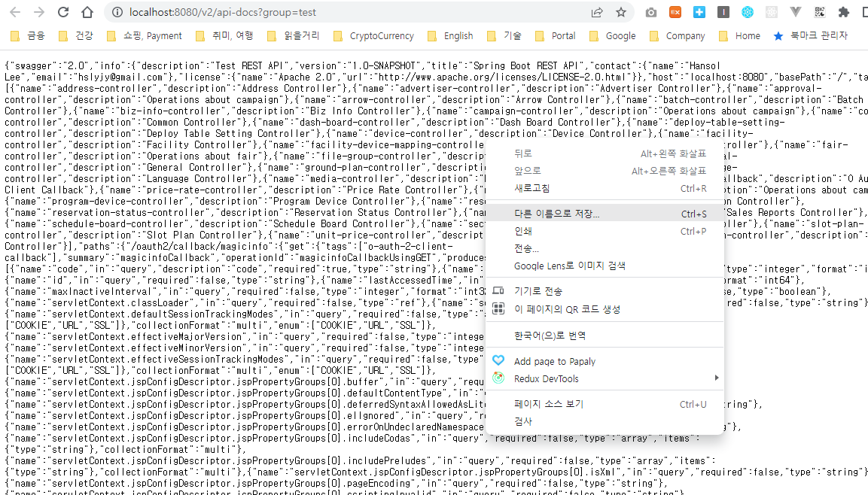Open the faded gray extension icon
The height and width of the screenshot is (495, 868).
(772, 12)
